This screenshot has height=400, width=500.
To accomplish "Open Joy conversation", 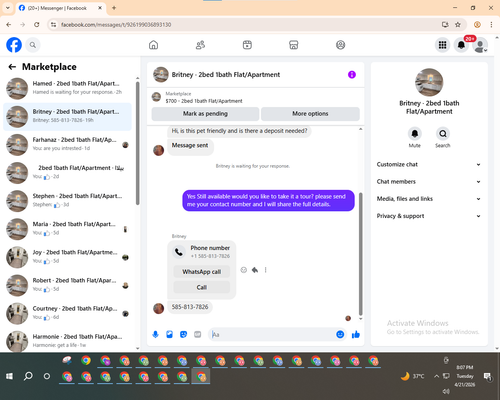I will pos(67,257).
